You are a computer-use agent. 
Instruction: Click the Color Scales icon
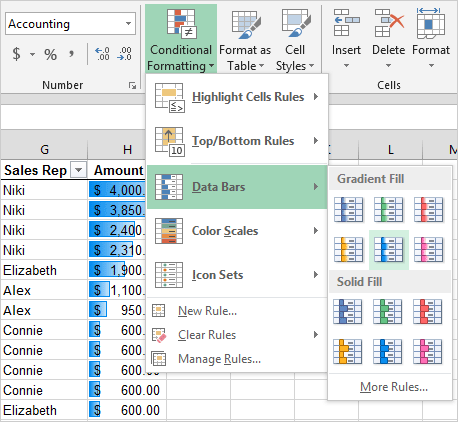169,231
